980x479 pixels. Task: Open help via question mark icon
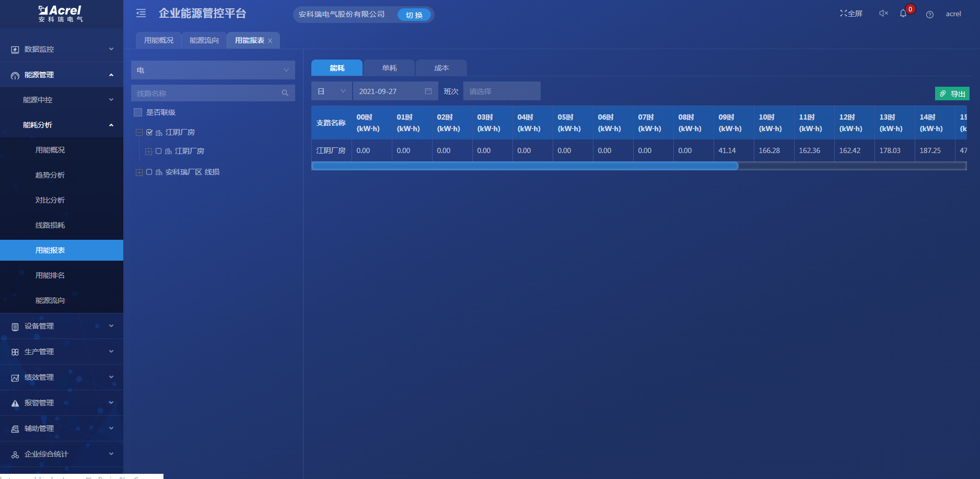pyautogui.click(x=929, y=15)
